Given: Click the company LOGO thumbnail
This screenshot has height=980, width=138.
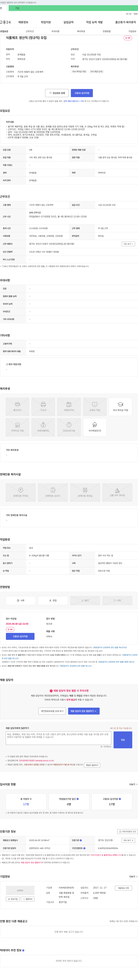Looking at the screenshot, I should pyautogui.click(x=20, y=890).
